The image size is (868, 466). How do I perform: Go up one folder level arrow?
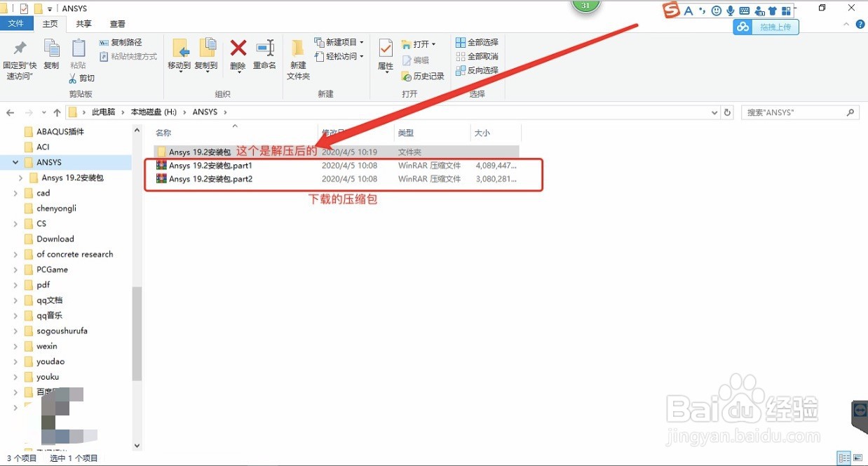click(x=57, y=112)
